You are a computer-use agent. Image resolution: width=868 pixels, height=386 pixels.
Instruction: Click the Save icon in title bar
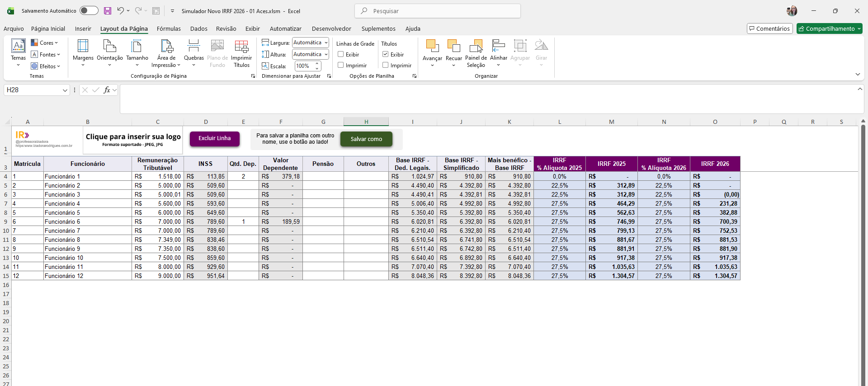(108, 11)
